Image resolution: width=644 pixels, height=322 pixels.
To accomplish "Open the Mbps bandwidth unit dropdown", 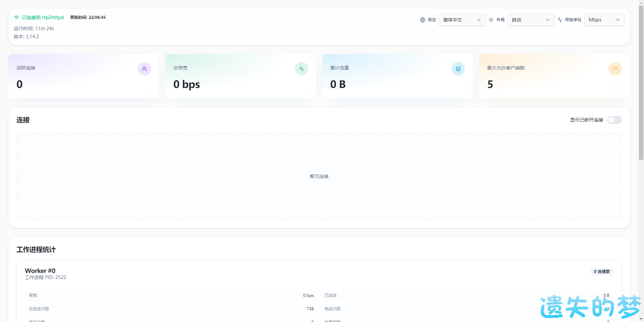I will coord(604,20).
